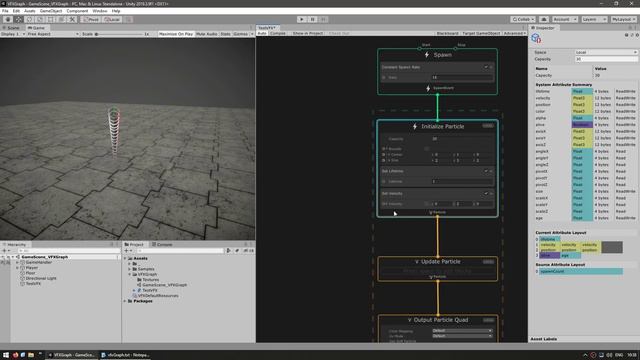Open Account dropdown
This screenshot has width=640, height=360.
(x=564, y=19)
